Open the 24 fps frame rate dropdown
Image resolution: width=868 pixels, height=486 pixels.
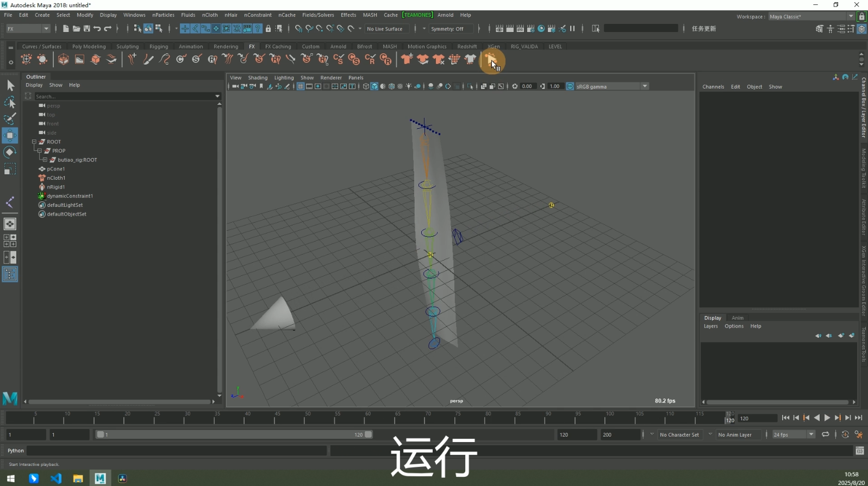point(794,434)
